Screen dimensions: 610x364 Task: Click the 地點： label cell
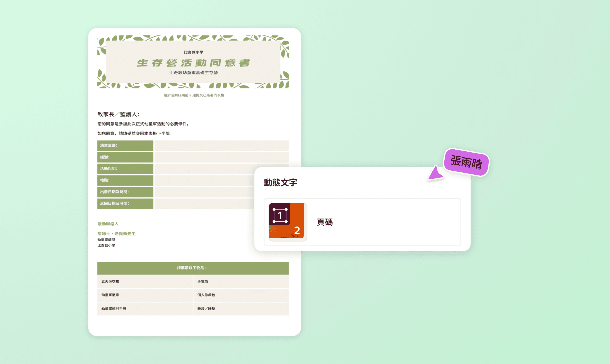click(x=125, y=180)
